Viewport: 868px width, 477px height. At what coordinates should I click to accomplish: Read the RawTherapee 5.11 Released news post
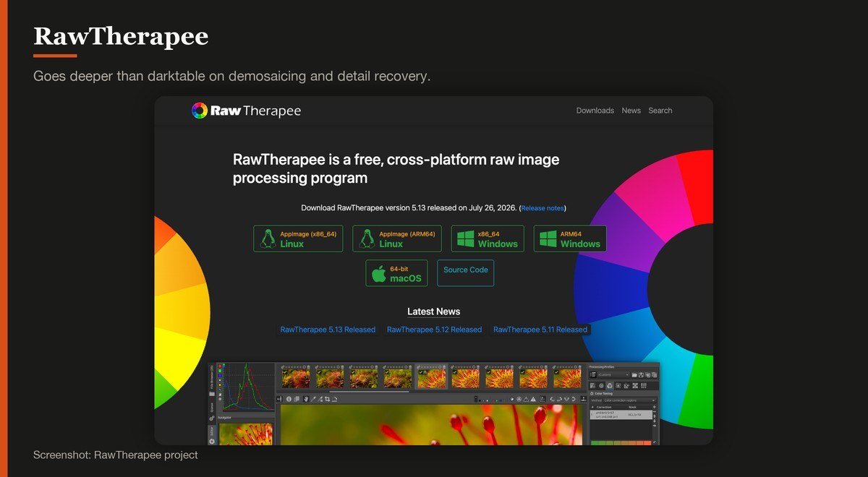click(x=540, y=330)
